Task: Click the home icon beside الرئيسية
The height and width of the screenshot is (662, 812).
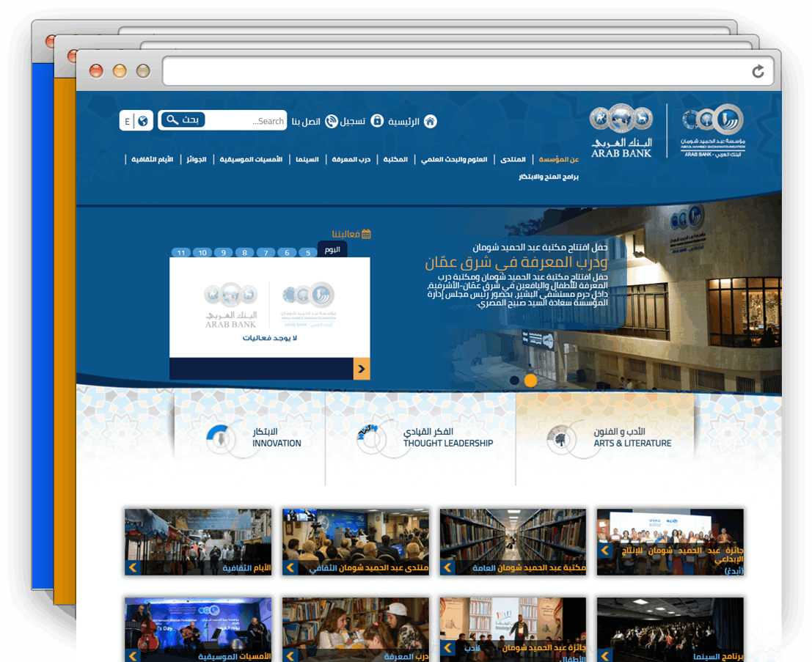Action: (430, 121)
